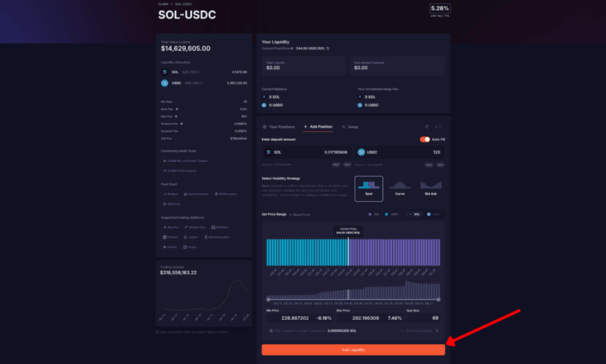This screenshot has width=606, height=364.
Task: Select SOL in the price denomination switch
Action: (x=414, y=214)
